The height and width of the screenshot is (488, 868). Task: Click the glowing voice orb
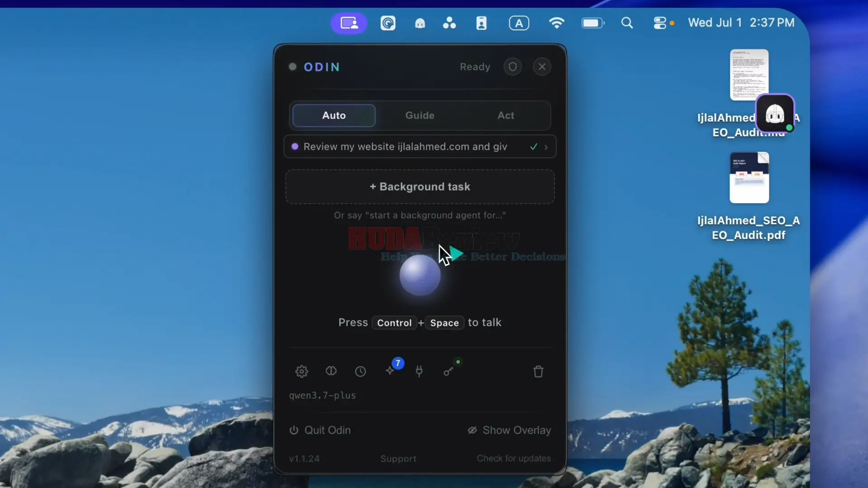pyautogui.click(x=420, y=275)
